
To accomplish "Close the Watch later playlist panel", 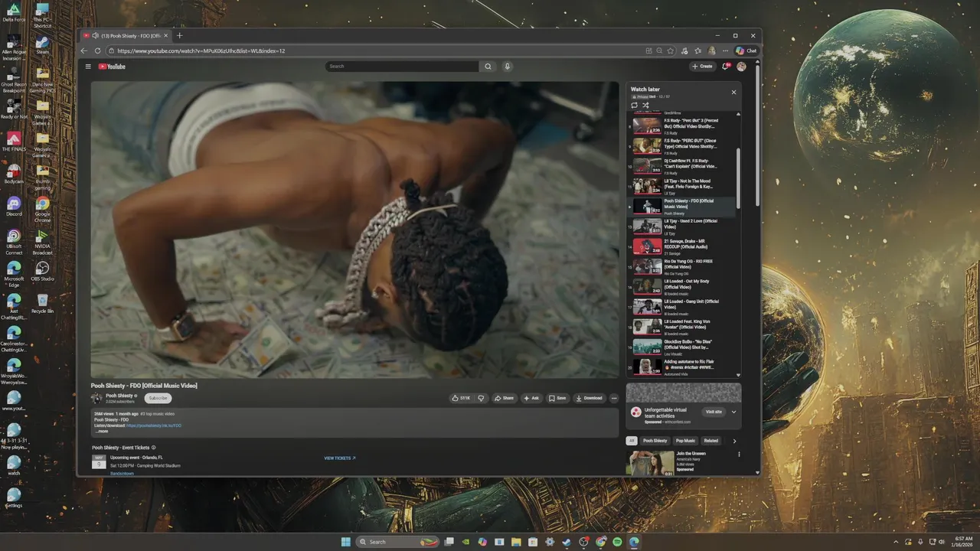I will point(733,92).
